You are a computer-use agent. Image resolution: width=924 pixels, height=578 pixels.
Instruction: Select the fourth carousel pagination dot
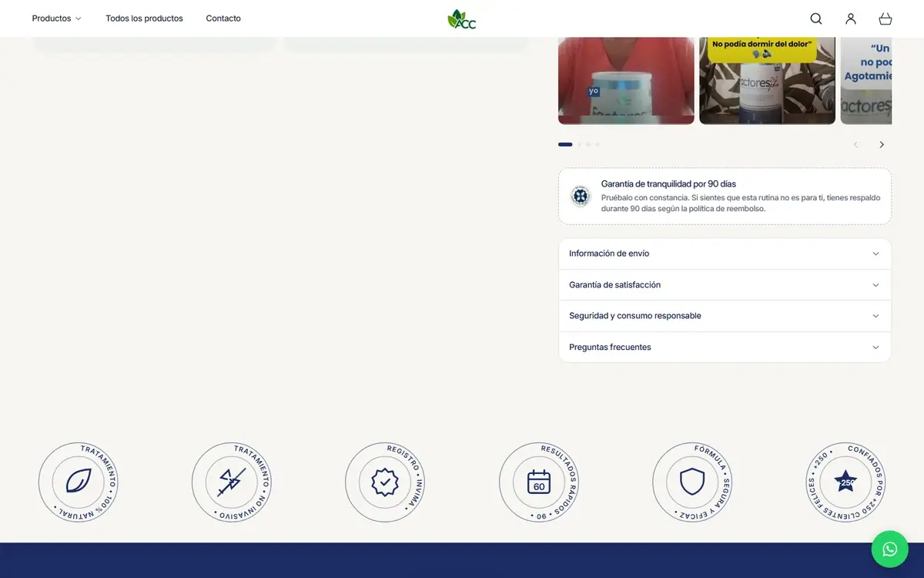click(x=598, y=144)
